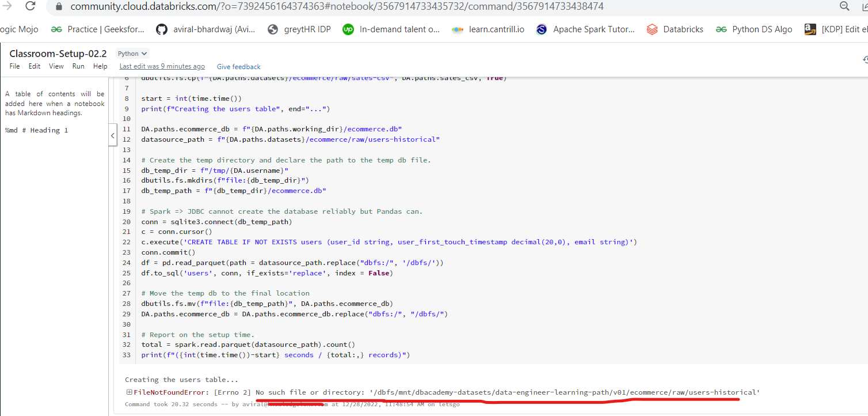Click the browser forward arrow
Image resolution: width=868 pixels, height=416 pixels.
pyautogui.click(x=7, y=6)
